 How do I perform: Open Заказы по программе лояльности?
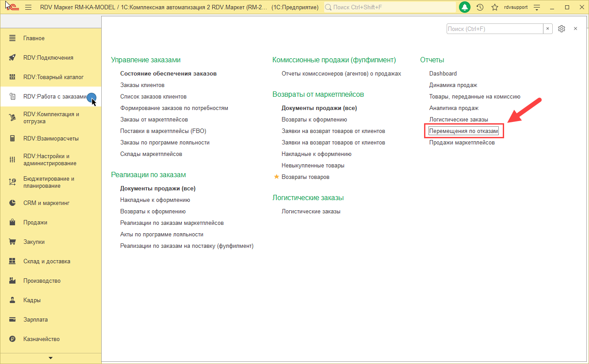(165, 143)
